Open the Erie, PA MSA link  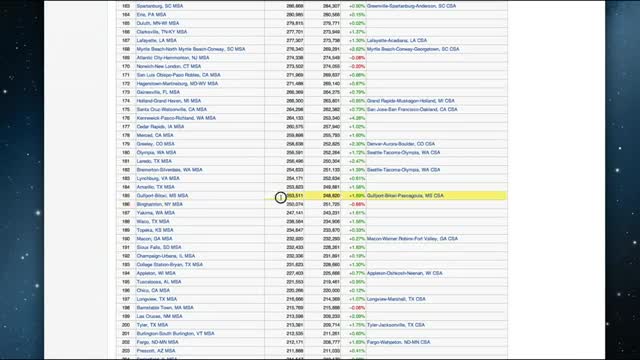[x=151, y=15]
